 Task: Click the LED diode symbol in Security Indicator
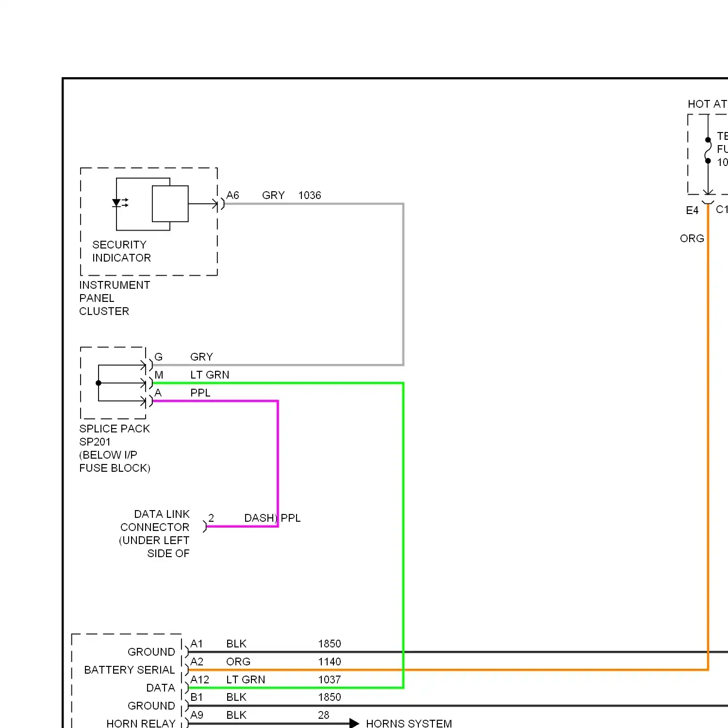tap(120, 203)
